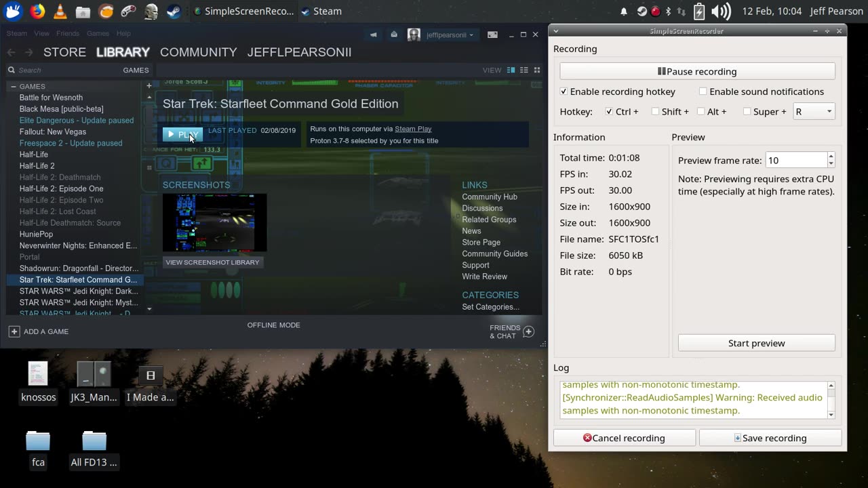The image size is (868, 488).
Task: Select the grid view icon in Steam
Action: pos(537,70)
